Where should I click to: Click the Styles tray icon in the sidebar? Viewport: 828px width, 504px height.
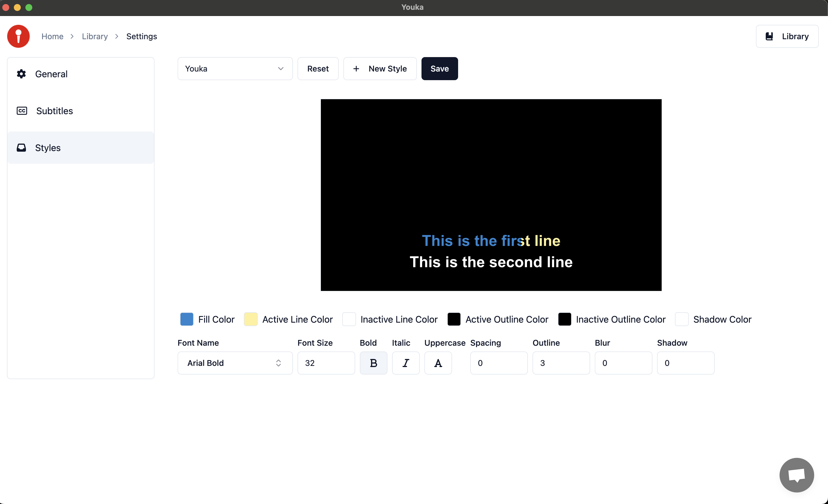[x=22, y=148]
